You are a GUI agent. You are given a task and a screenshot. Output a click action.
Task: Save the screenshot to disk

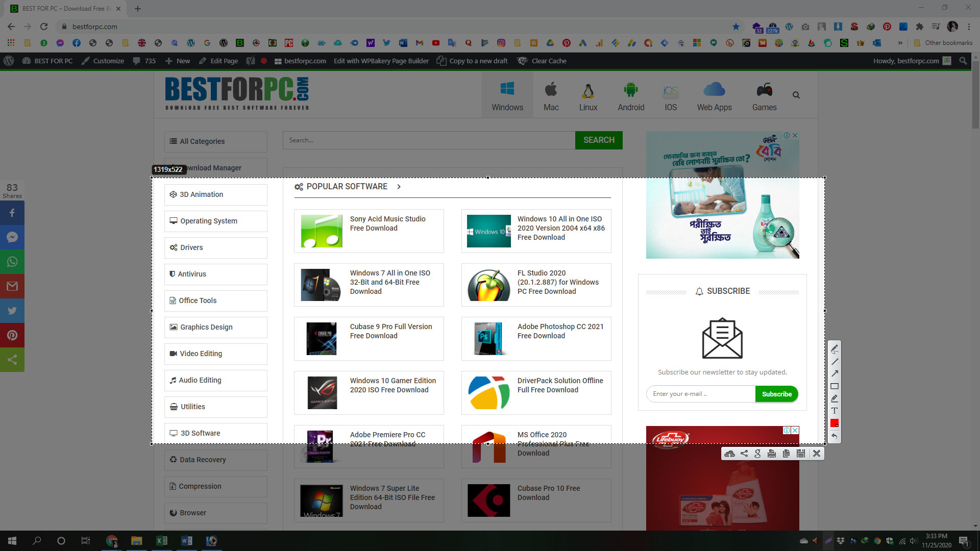[x=801, y=454]
